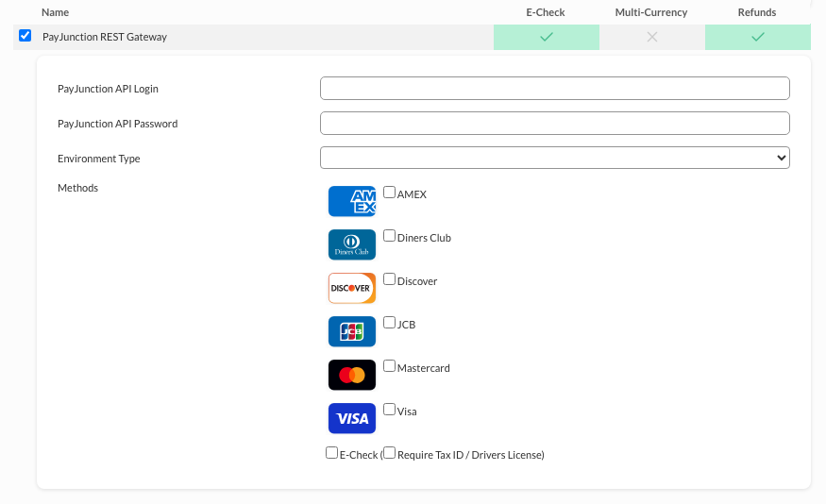Uncheck the PayJunction REST Gateway checkbox
826x504 pixels.
[25, 36]
